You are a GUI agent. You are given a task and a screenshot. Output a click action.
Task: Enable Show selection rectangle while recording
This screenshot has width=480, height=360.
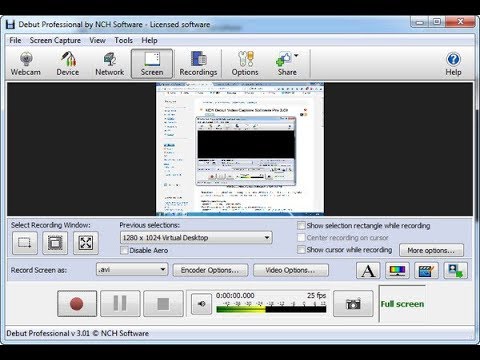click(301, 226)
